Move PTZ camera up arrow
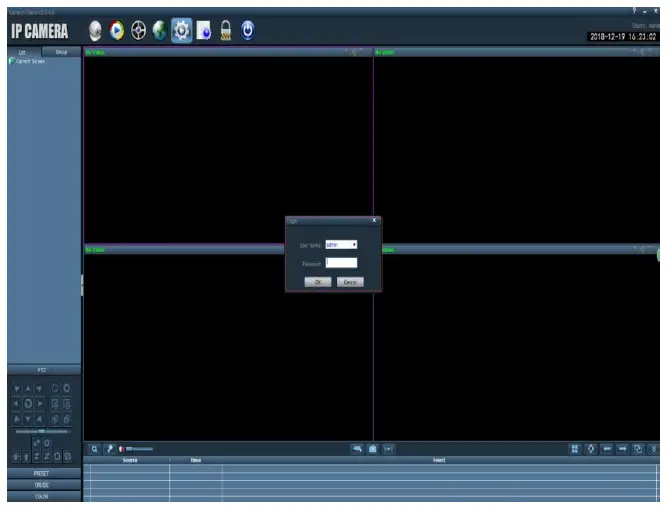Viewport: 672px width, 512px height. pos(28,389)
